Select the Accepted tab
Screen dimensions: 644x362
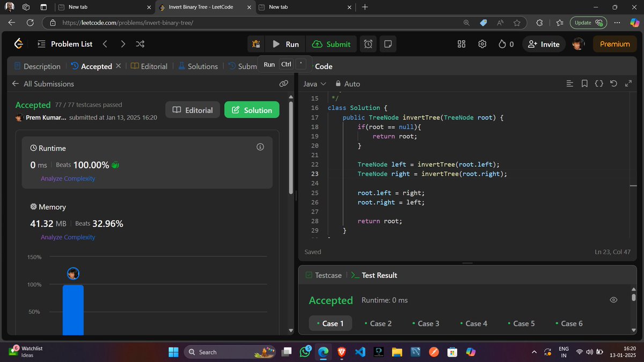tap(92, 67)
